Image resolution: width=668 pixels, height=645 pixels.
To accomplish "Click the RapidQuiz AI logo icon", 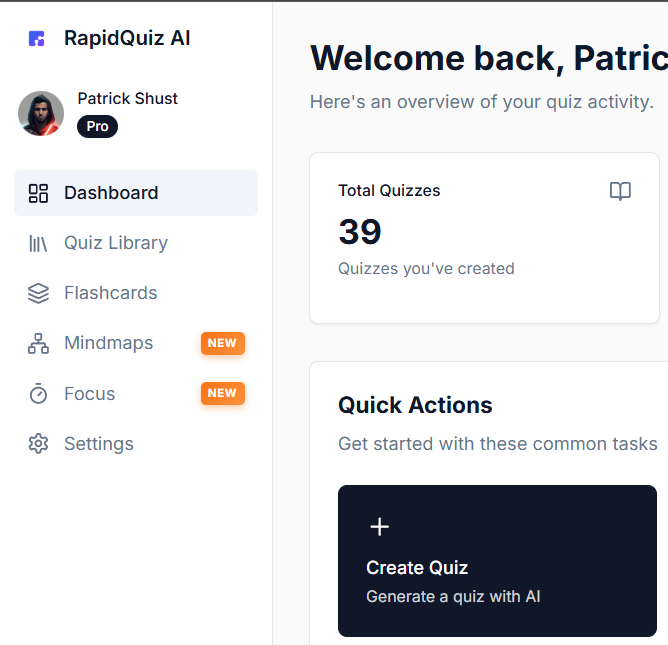I will point(37,39).
